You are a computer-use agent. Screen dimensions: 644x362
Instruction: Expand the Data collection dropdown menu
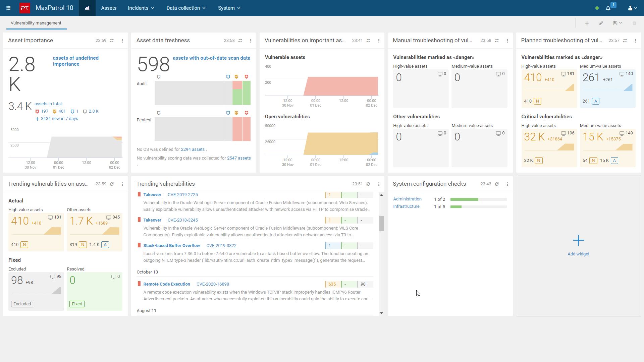[x=186, y=8]
